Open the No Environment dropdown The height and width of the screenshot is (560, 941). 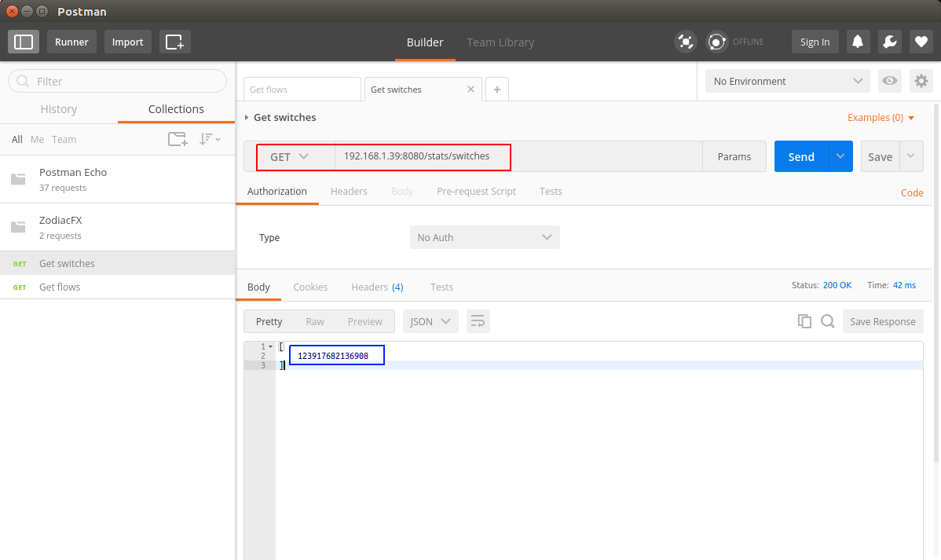(x=788, y=81)
